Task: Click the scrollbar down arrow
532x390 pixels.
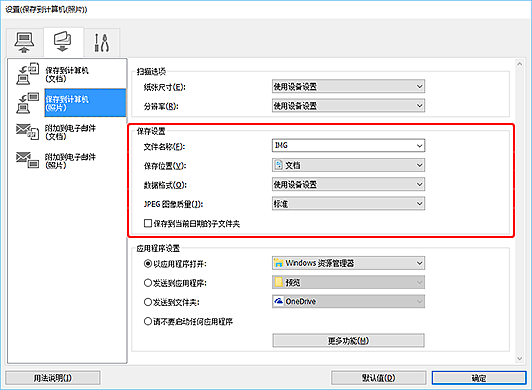Action: pos(519,358)
